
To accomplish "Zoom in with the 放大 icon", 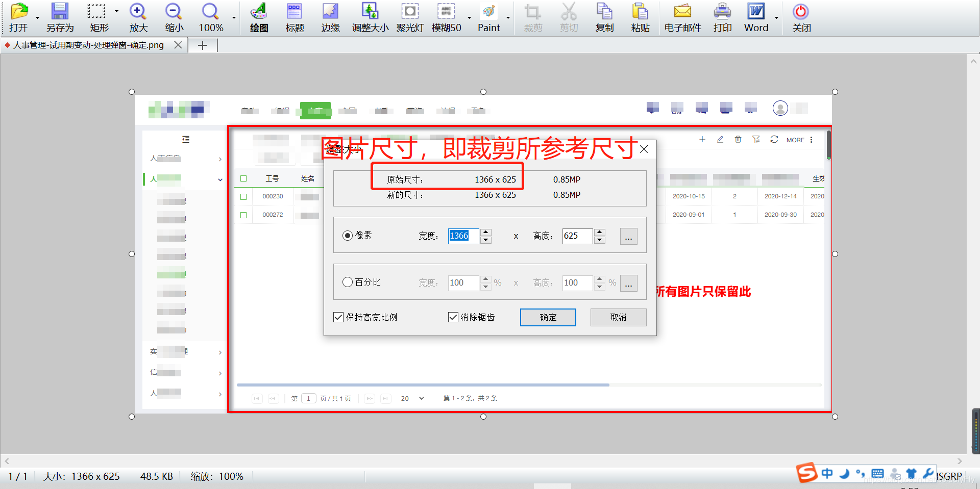I will click(138, 17).
